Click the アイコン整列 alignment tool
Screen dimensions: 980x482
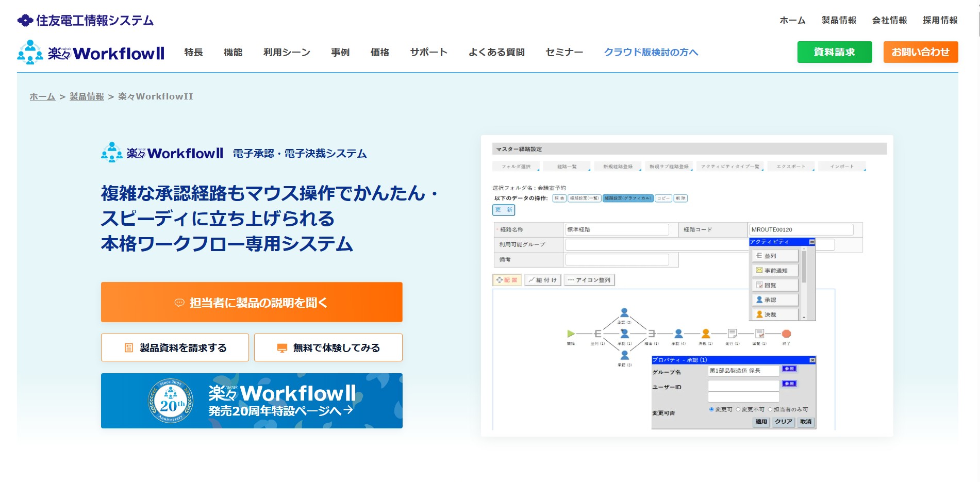(589, 280)
